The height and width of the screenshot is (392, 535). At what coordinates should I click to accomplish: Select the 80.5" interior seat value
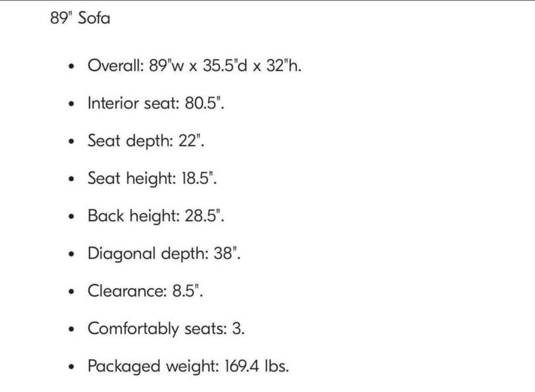pyautogui.click(x=204, y=103)
